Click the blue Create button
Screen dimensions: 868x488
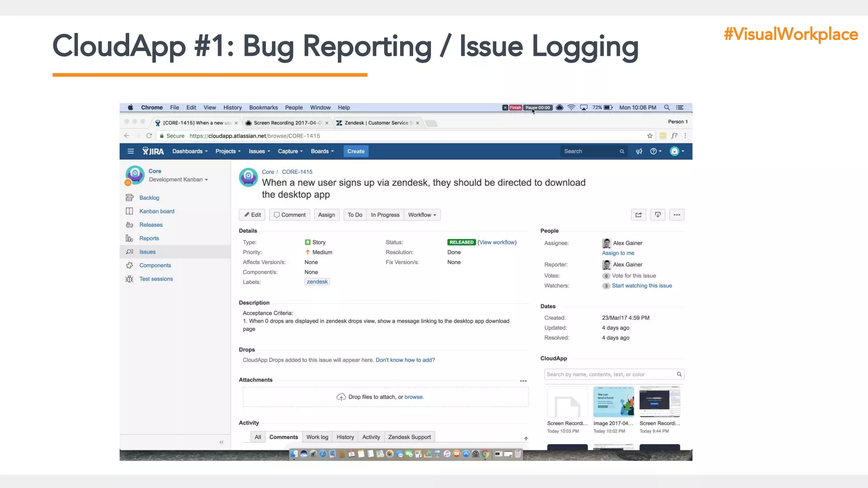pos(356,151)
